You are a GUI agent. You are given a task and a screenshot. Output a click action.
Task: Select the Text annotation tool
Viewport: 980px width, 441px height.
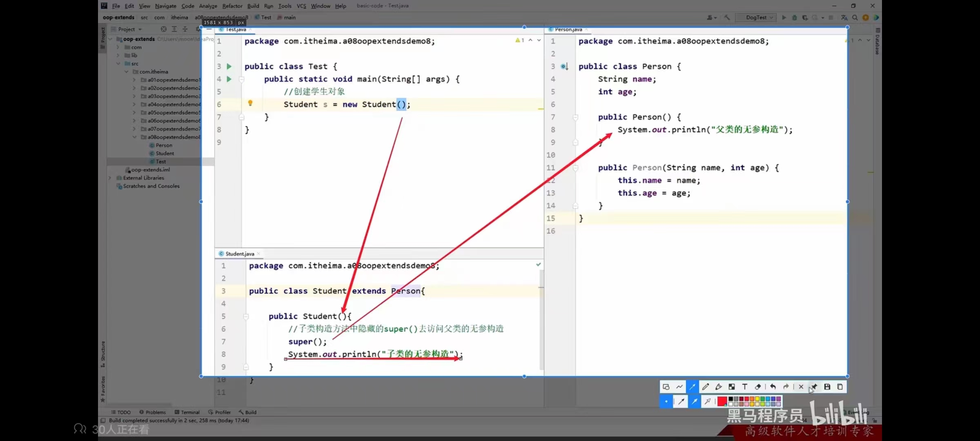pyautogui.click(x=745, y=387)
